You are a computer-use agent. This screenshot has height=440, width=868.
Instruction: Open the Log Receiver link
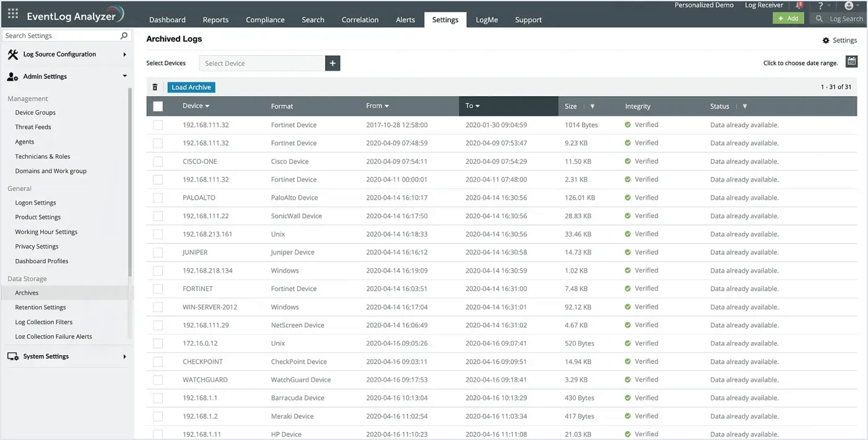764,5
